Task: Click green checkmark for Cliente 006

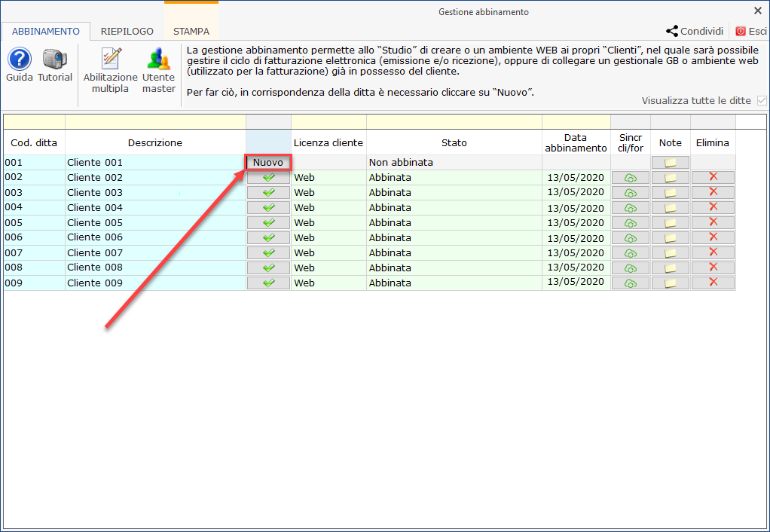Action: click(269, 238)
